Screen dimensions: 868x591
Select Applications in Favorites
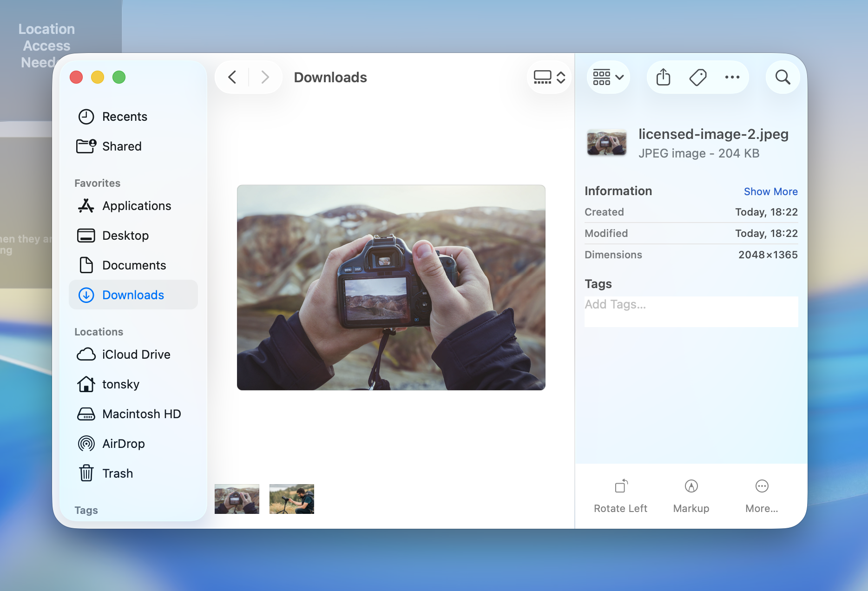(x=137, y=206)
